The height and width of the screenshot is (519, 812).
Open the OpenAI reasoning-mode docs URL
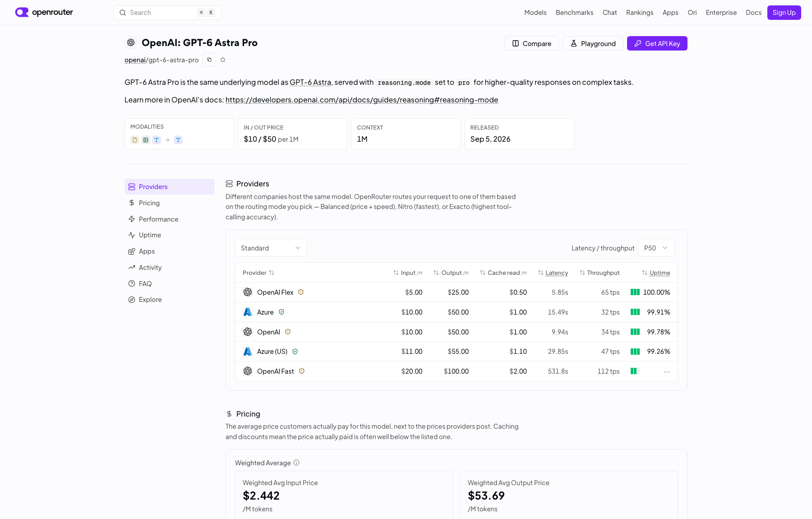point(362,100)
